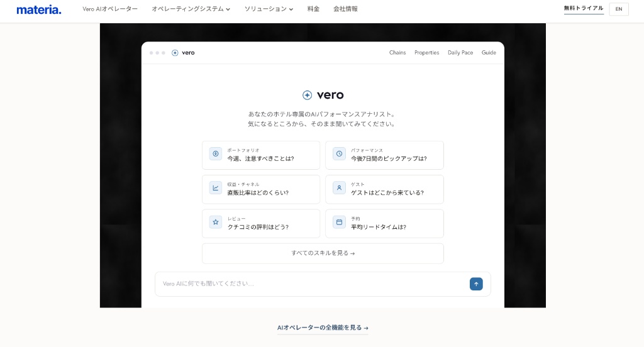Switch to the Daily Pace tab
The height and width of the screenshot is (347, 644).
pos(460,53)
